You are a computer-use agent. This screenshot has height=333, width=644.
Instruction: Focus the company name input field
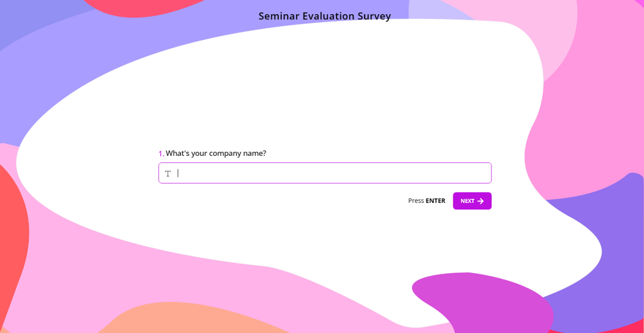point(332,173)
